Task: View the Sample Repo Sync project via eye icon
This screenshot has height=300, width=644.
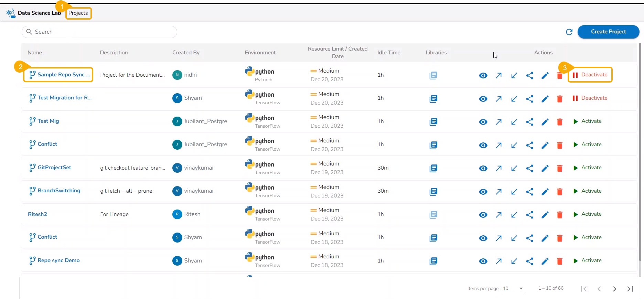Action: click(x=483, y=75)
